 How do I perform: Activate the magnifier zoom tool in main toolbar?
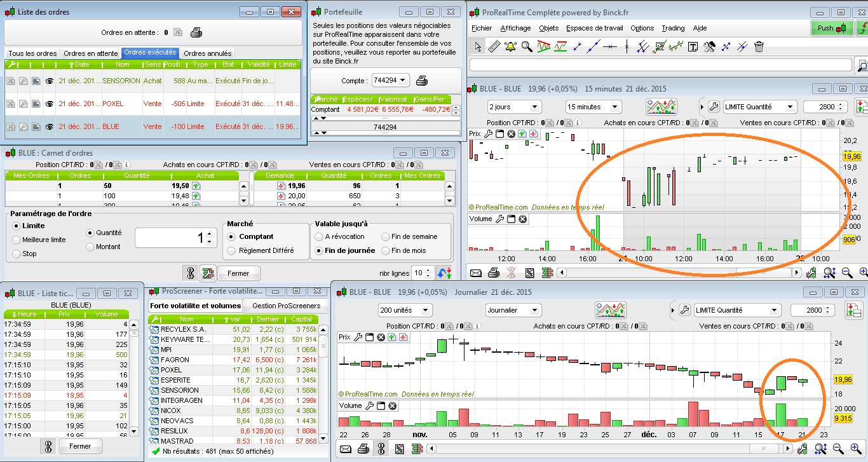(x=527, y=46)
